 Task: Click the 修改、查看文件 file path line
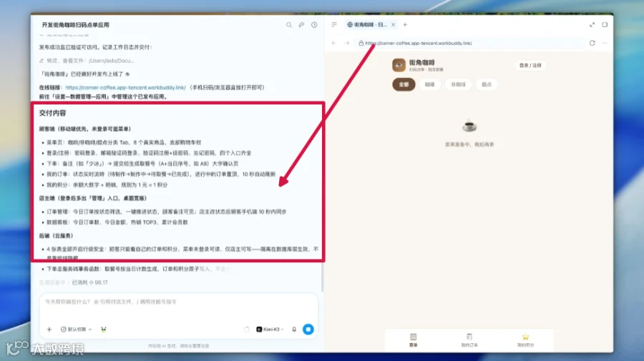(87, 61)
